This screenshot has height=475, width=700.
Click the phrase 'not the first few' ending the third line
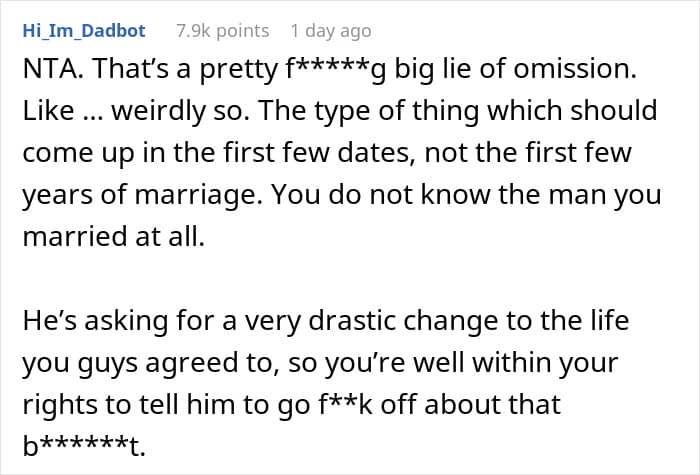(x=528, y=152)
